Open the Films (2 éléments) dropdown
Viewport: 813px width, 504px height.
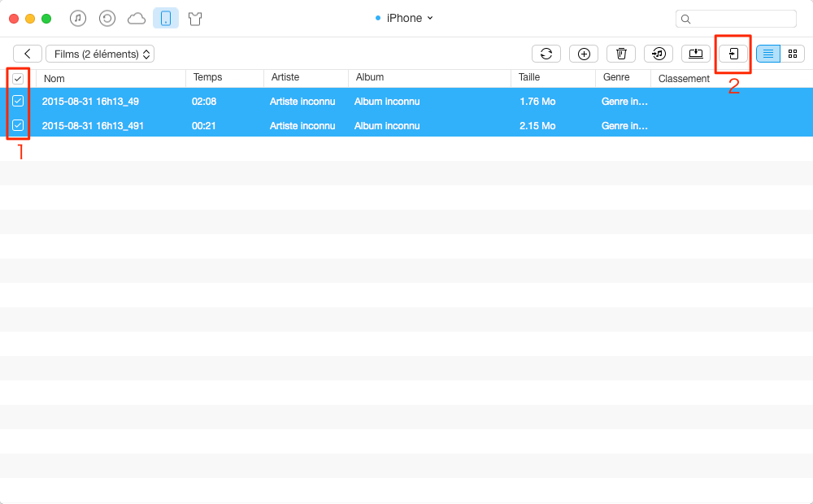100,54
